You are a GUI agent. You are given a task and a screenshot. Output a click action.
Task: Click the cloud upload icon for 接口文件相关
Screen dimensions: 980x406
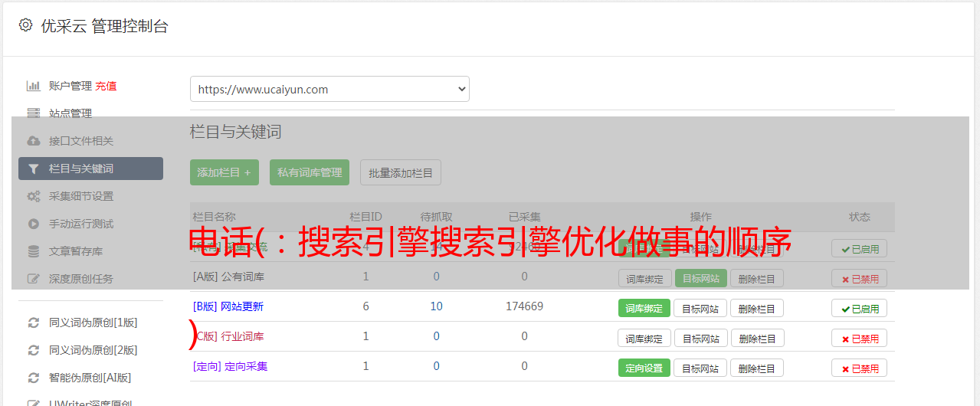33,141
